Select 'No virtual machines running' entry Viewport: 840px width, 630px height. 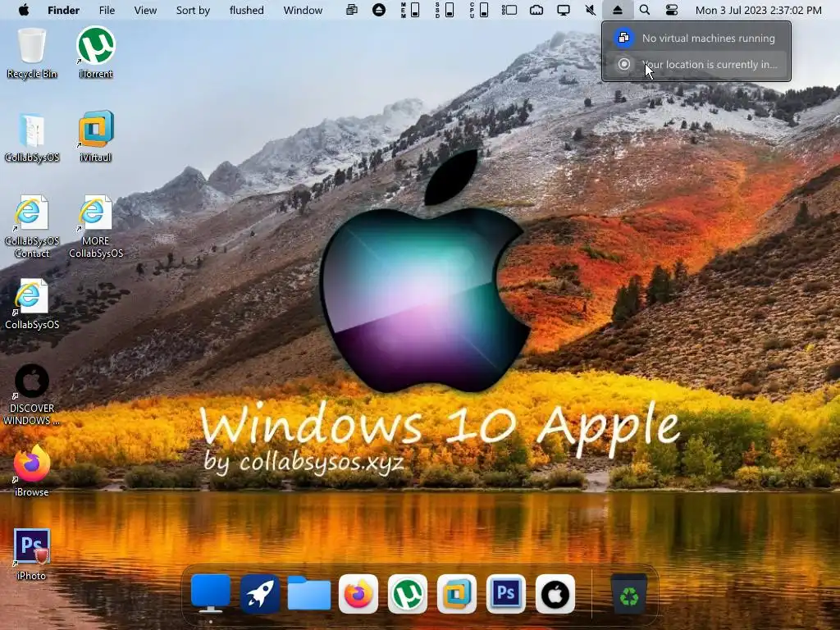click(x=696, y=38)
